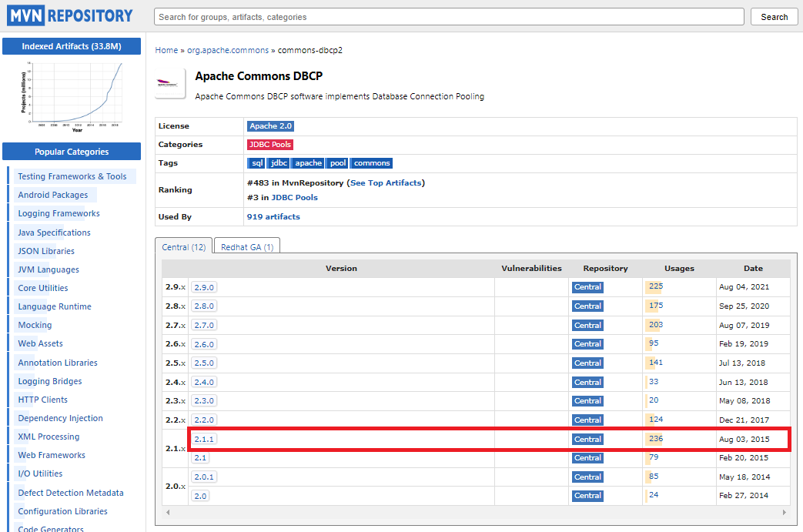803x532 pixels.
Task: Open the org.apache.commons breadcrumb link
Action: click(228, 50)
